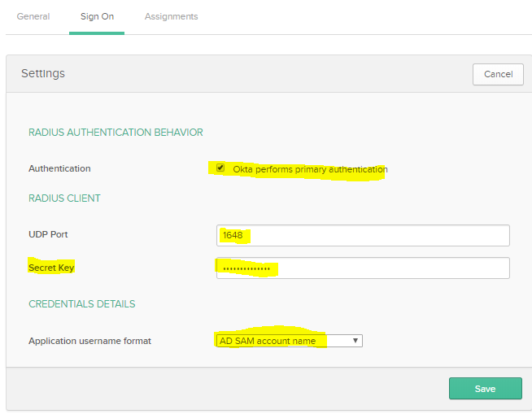Screen dimensions: 532x414
Task: Click the Application username format label
Action: (89, 341)
